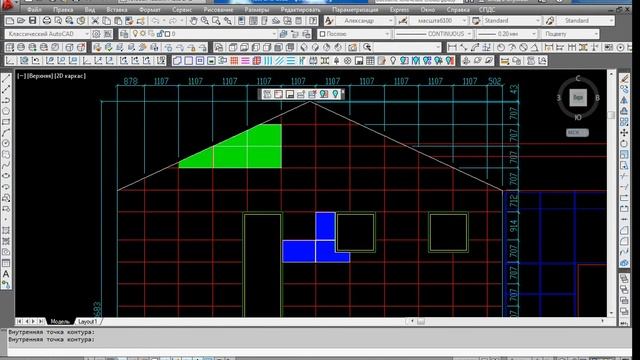640x360 pixels.
Task: Click the МСК coordinate system button
Action: click(577, 133)
